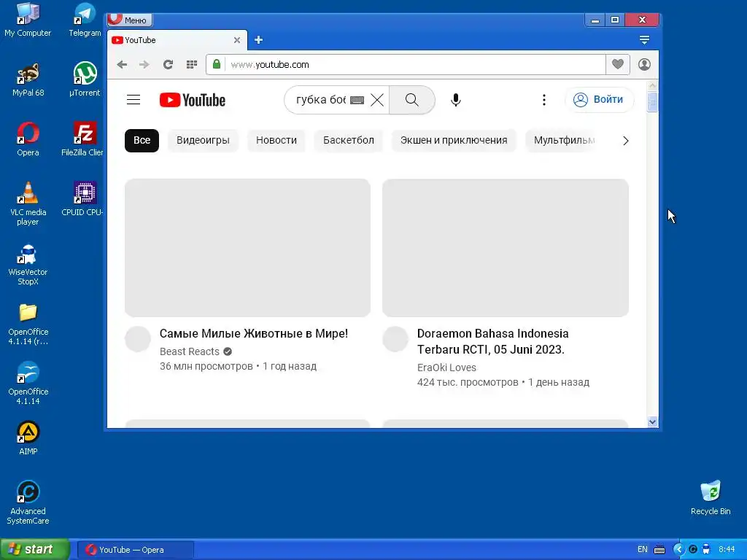The image size is (747, 560).
Task: Open the Doraemon Bahasa Indonesia video thumbnail
Action: click(506, 248)
